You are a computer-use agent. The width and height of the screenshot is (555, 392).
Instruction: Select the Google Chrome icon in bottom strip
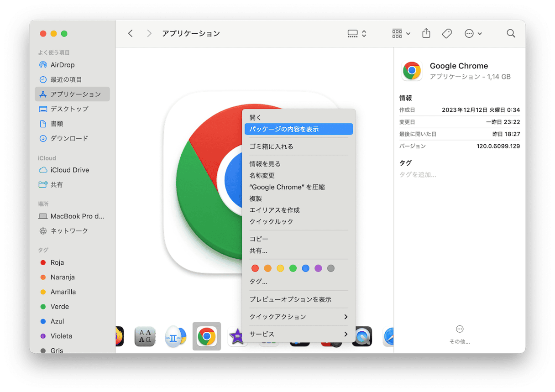pyautogui.click(x=207, y=337)
